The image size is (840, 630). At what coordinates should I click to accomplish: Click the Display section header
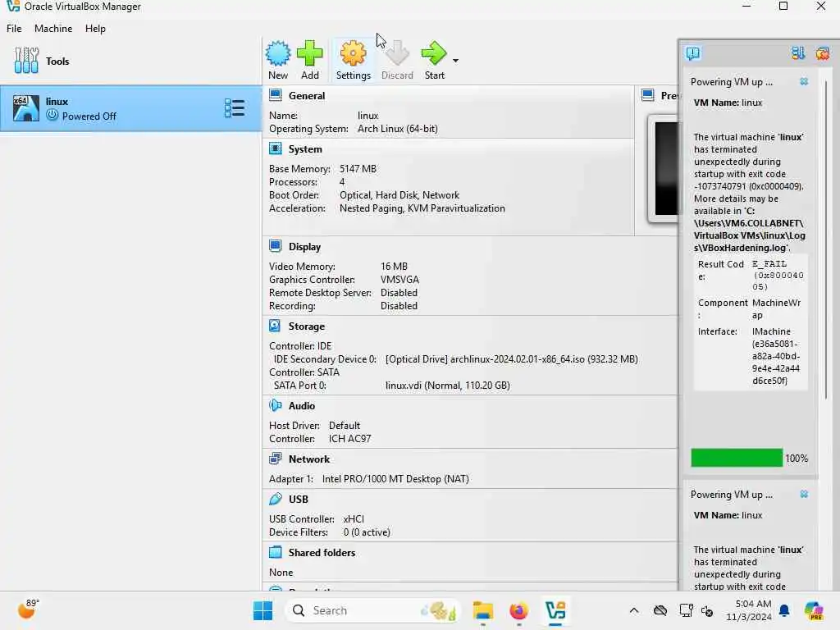[x=304, y=247]
